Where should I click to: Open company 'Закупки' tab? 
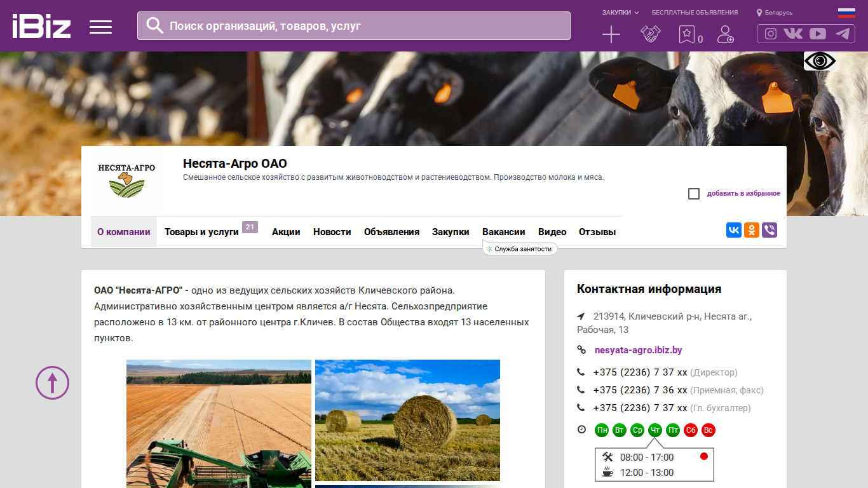tap(451, 232)
